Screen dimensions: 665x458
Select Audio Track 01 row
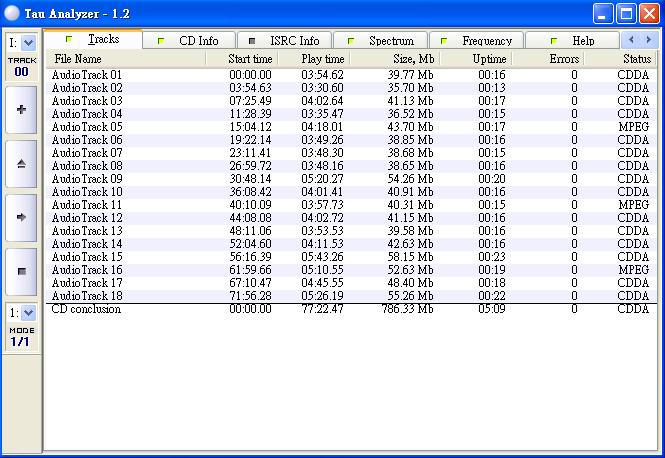351,75
